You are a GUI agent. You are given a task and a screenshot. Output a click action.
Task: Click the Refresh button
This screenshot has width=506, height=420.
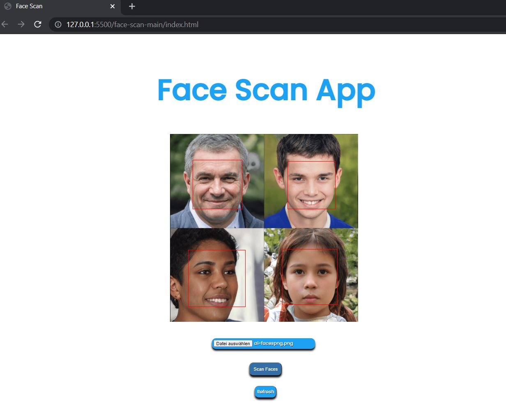[265, 392]
